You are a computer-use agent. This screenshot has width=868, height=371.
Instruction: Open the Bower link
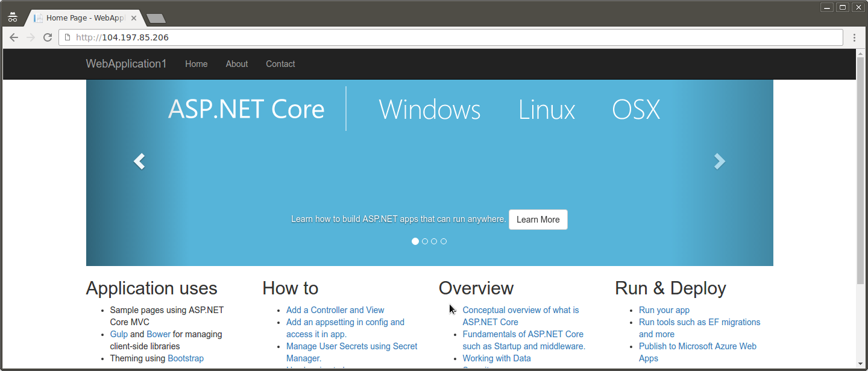pos(159,334)
